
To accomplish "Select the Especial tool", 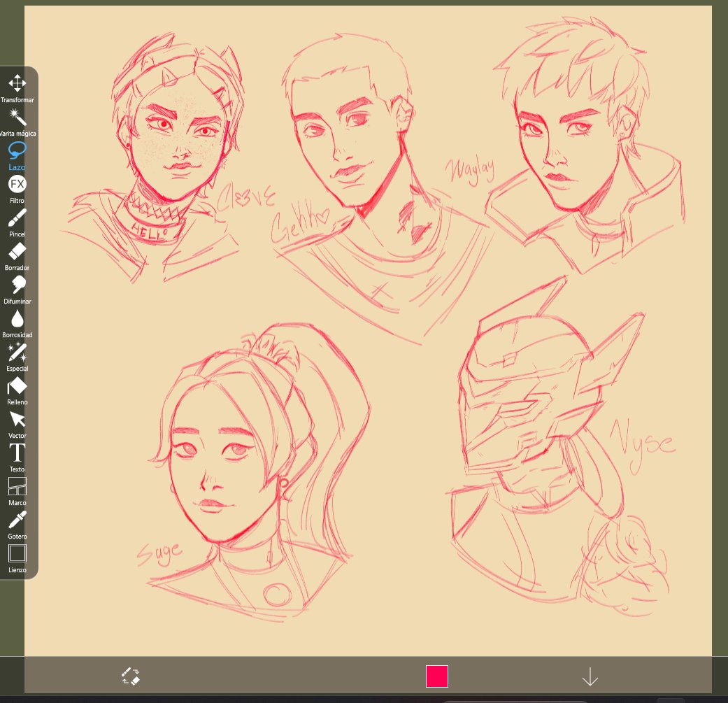I will (x=17, y=357).
